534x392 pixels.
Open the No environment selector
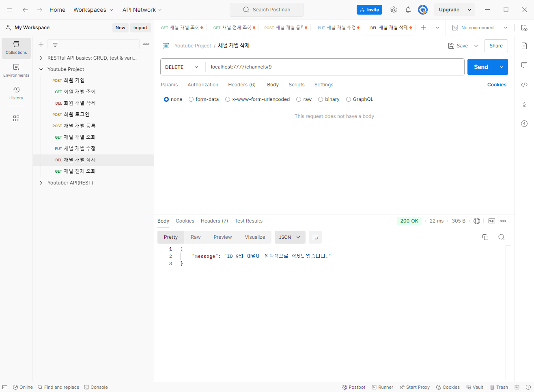point(480,28)
